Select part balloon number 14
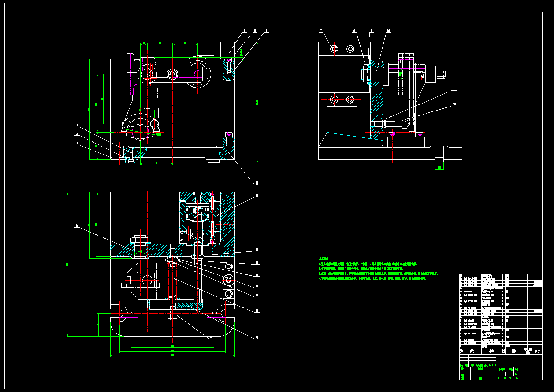Viewport: 554px width, 392px height. click(257, 195)
